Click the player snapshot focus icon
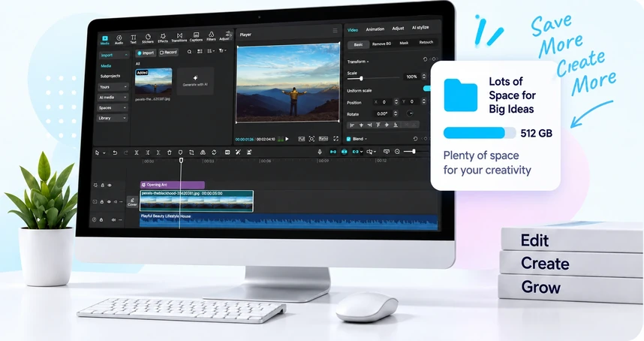Viewport: 644px width, 341px height. (x=311, y=139)
